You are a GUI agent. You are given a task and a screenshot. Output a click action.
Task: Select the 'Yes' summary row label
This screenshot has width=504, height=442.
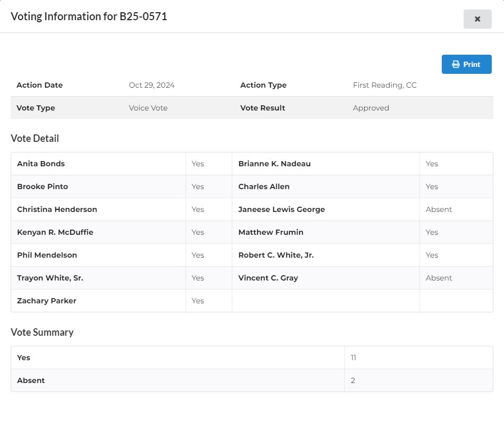coord(23,357)
